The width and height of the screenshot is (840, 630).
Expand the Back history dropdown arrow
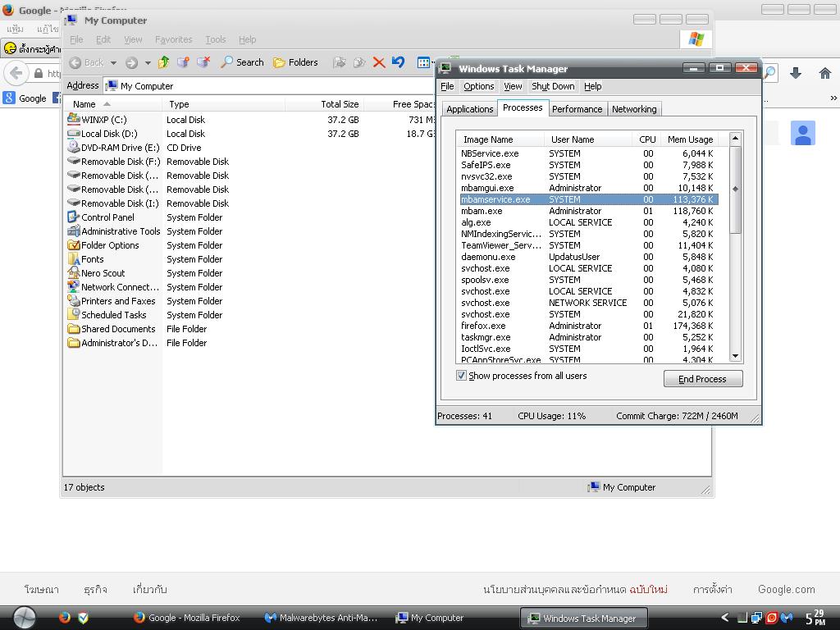(x=113, y=62)
